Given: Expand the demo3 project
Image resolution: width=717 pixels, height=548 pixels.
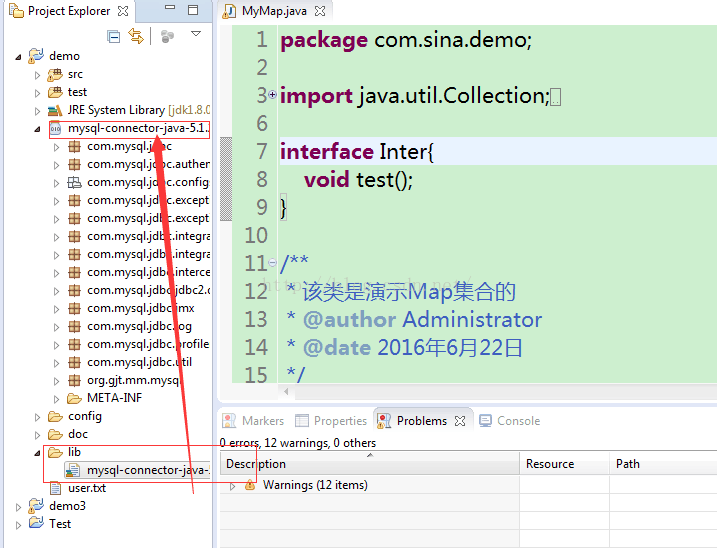Looking at the screenshot, I should [18, 507].
